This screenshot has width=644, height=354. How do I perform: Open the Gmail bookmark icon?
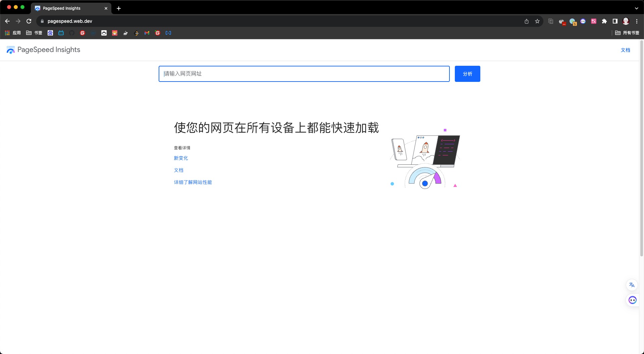pyautogui.click(x=147, y=33)
